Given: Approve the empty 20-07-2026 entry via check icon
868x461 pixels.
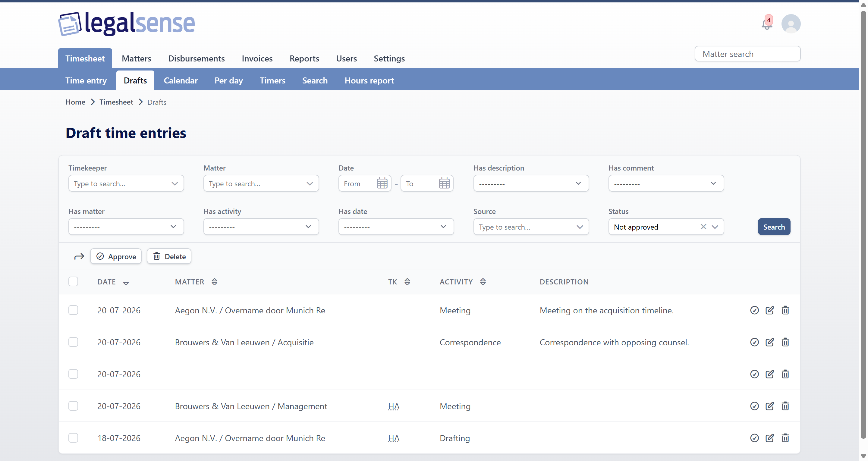Looking at the screenshot, I should [754, 374].
